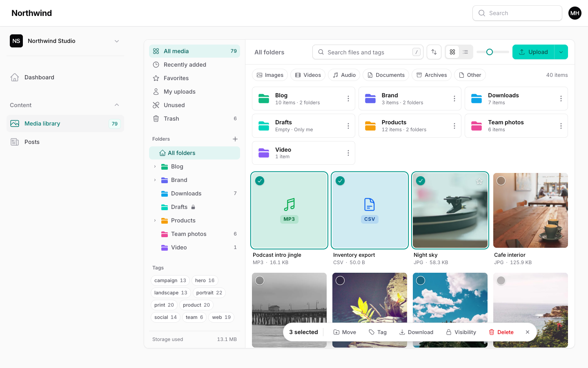Open the Northwind Studio workspace switcher

tap(65, 41)
